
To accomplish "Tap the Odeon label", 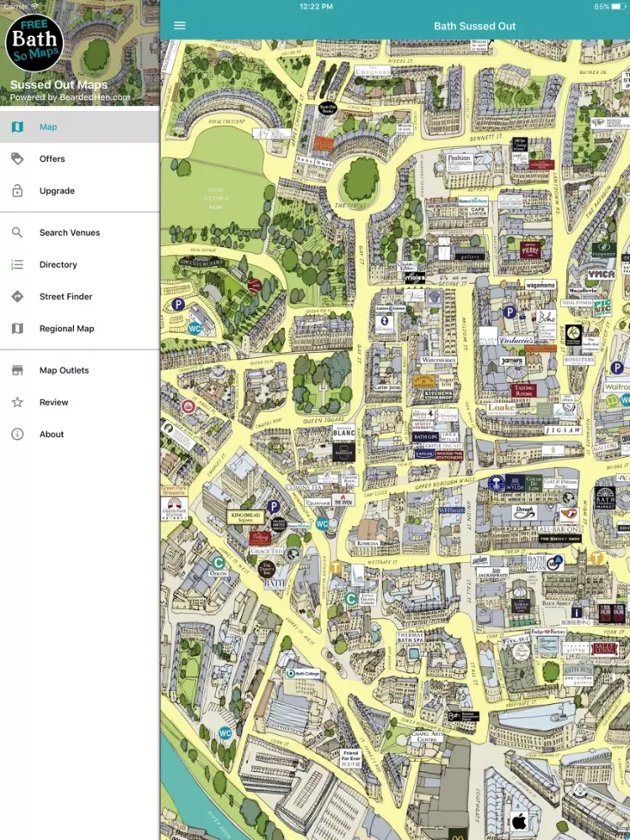I will click(218, 574).
